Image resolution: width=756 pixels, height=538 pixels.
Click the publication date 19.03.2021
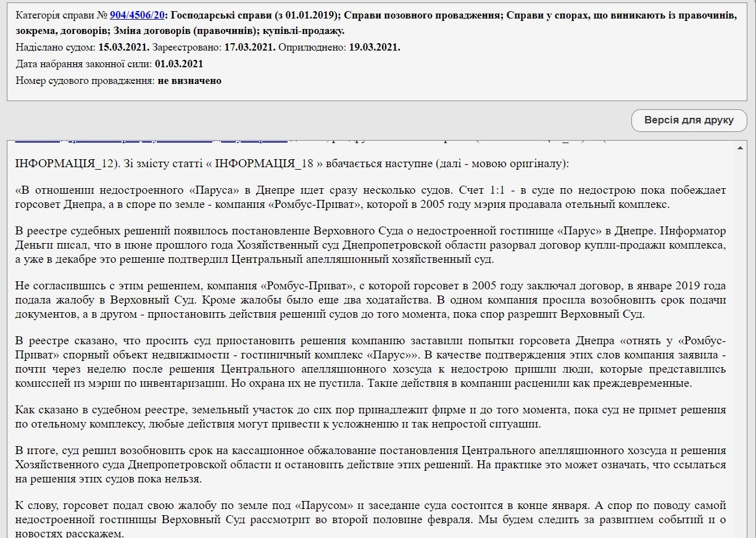point(375,47)
